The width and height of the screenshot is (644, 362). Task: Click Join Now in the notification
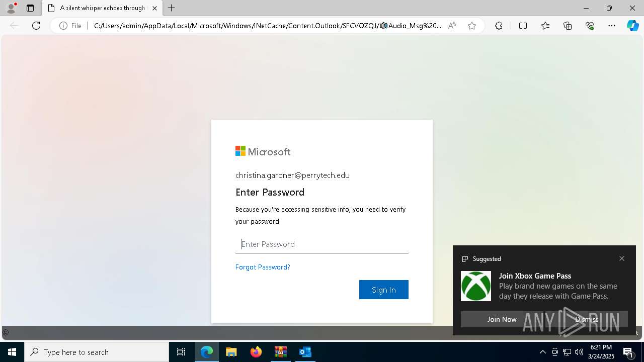(x=502, y=319)
